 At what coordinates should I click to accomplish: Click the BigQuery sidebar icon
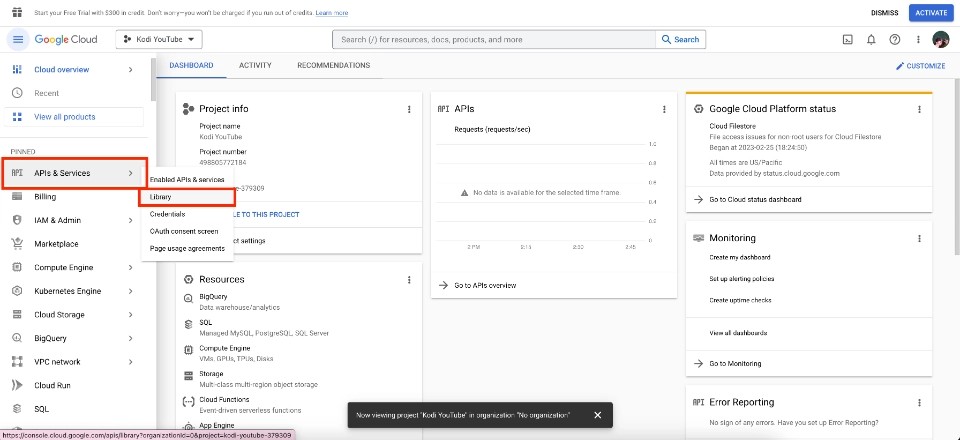coord(17,338)
